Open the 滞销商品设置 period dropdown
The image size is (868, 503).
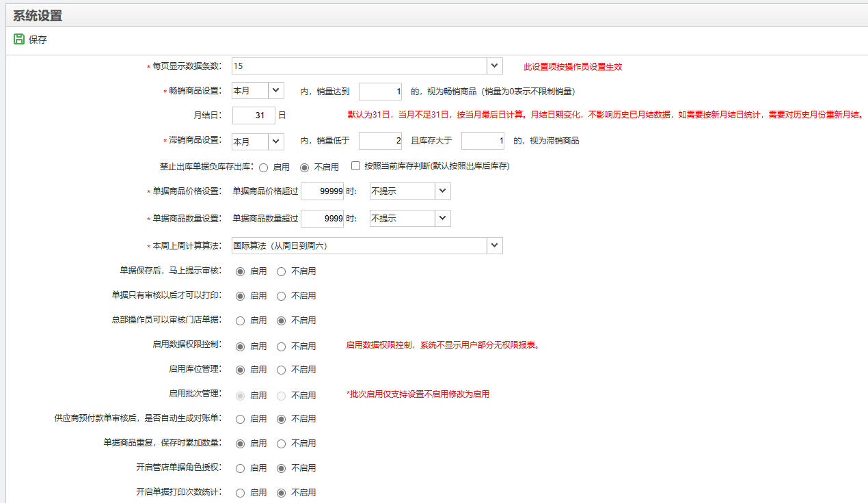pos(276,141)
